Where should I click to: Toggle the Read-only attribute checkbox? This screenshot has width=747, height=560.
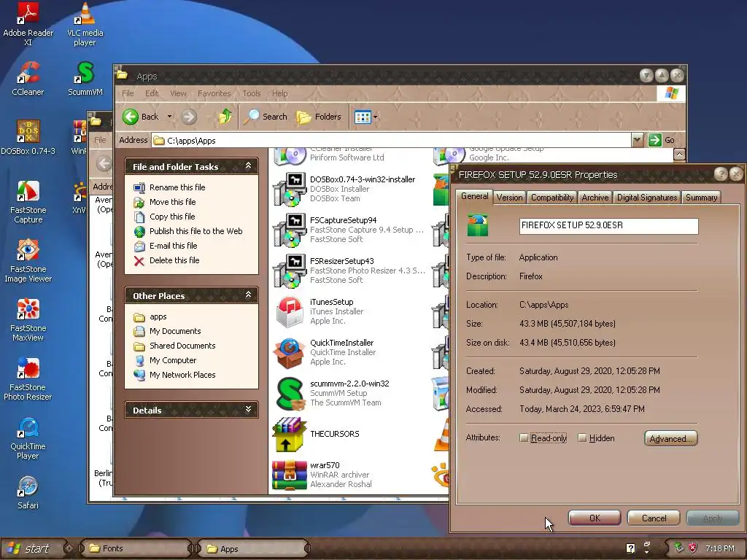[524, 437]
